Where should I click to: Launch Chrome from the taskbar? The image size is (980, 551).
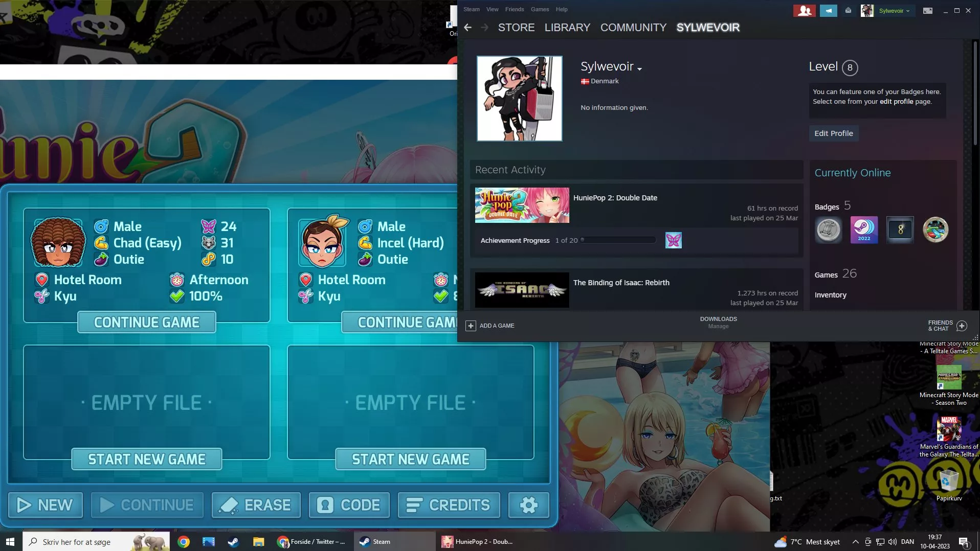tap(184, 541)
